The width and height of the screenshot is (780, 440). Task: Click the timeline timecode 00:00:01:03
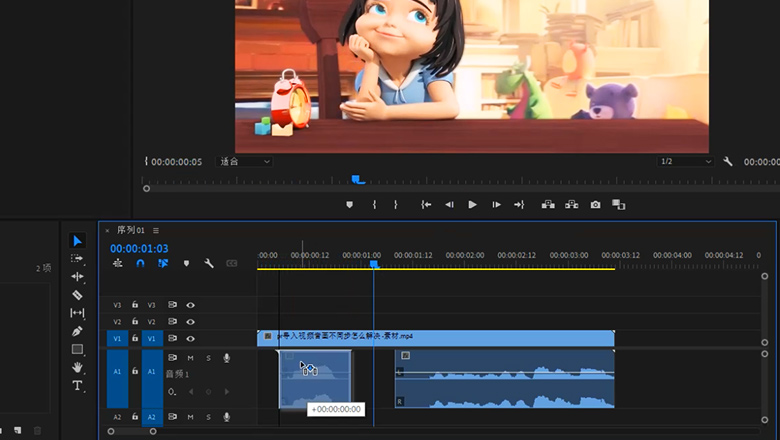139,248
